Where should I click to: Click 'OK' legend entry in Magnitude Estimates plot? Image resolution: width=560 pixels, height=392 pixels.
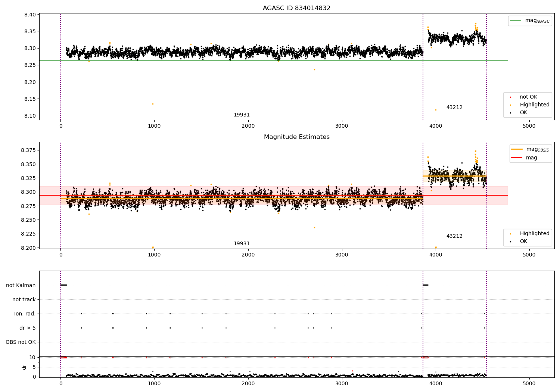tap(523, 242)
